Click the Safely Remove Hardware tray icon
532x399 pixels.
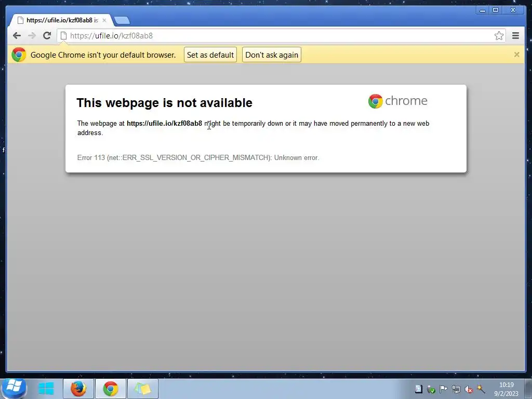[431, 389]
